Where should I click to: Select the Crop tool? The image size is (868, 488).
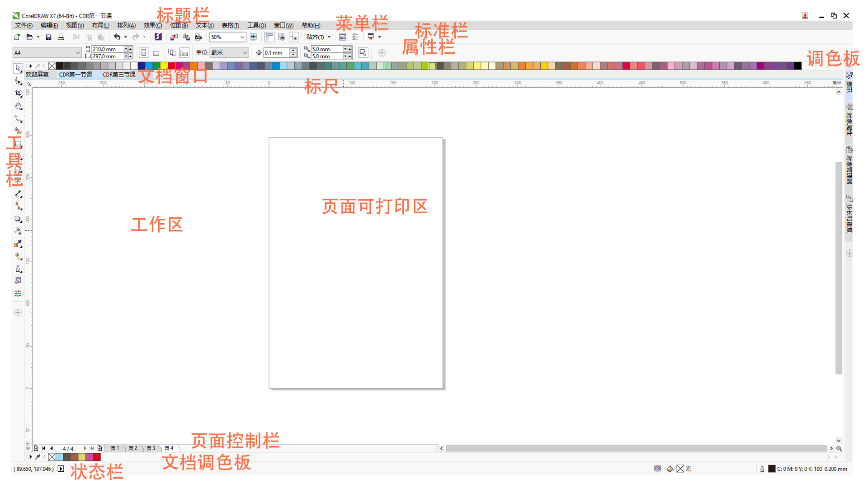click(x=18, y=94)
